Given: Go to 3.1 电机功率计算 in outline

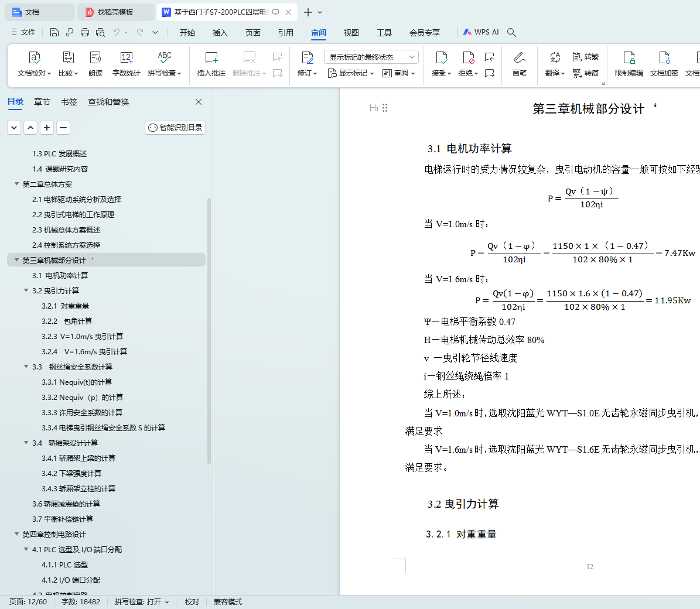Looking at the screenshot, I should 60,275.
